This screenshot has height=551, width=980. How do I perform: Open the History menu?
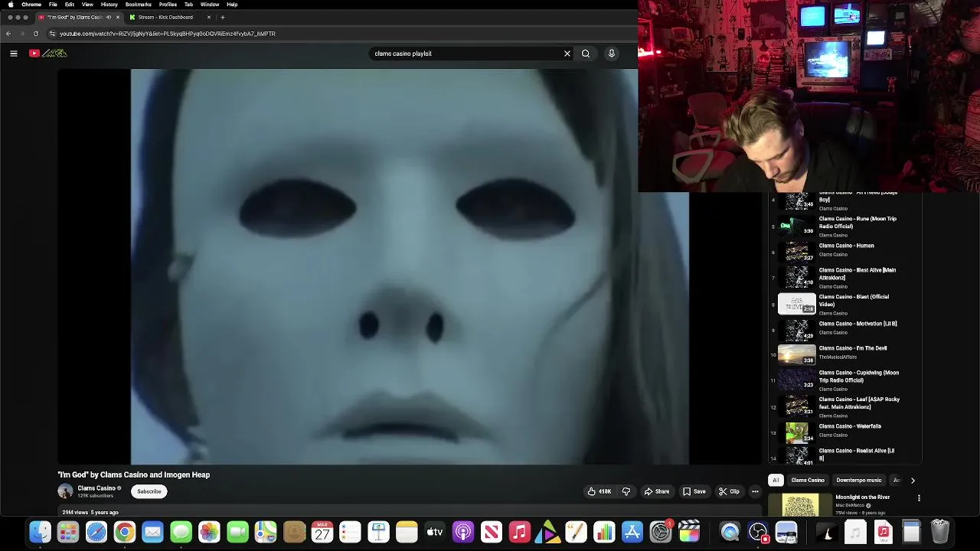coord(109,5)
